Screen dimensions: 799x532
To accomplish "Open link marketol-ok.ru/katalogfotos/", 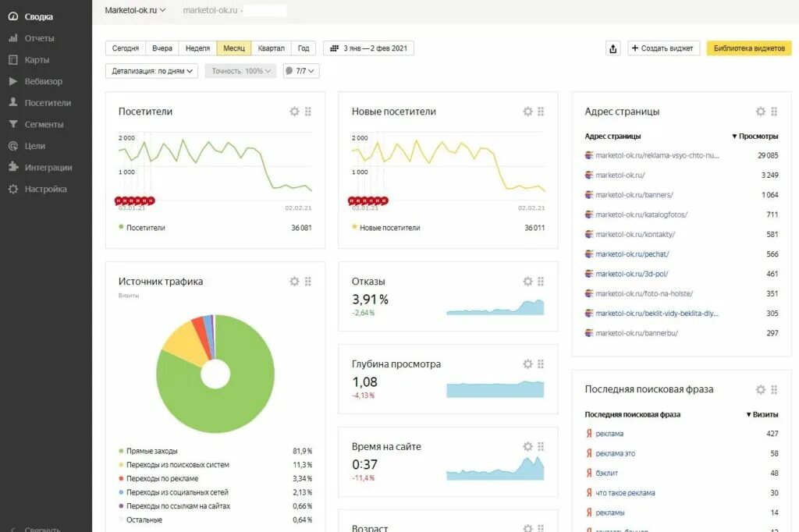I will click(641, 215).
